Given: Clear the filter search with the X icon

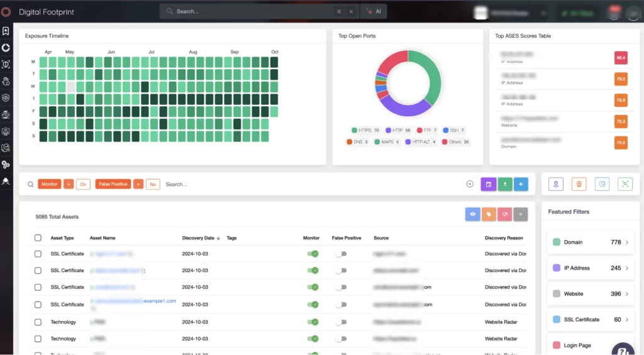Looking at the screenshot, I should tap(470, 184).
